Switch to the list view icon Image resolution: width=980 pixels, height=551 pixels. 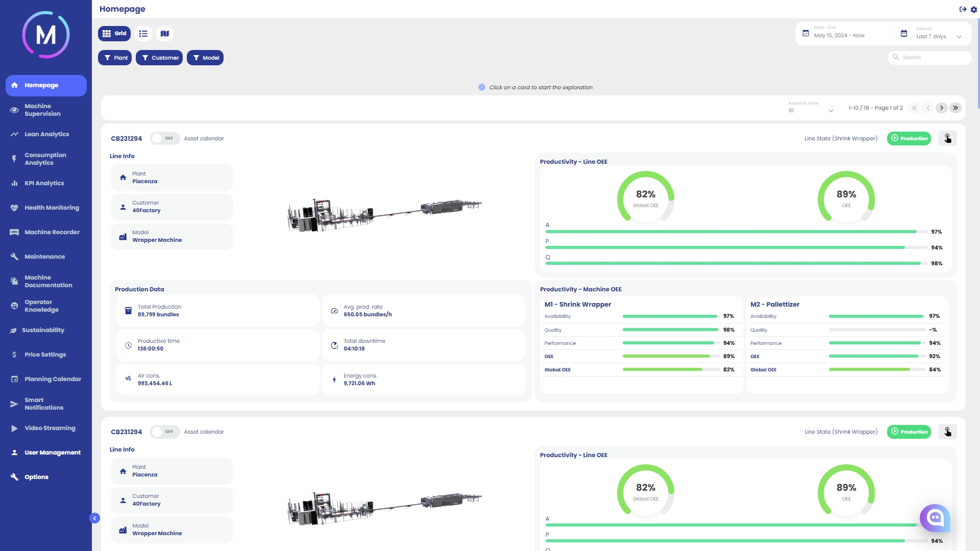(x=143, y=34)
